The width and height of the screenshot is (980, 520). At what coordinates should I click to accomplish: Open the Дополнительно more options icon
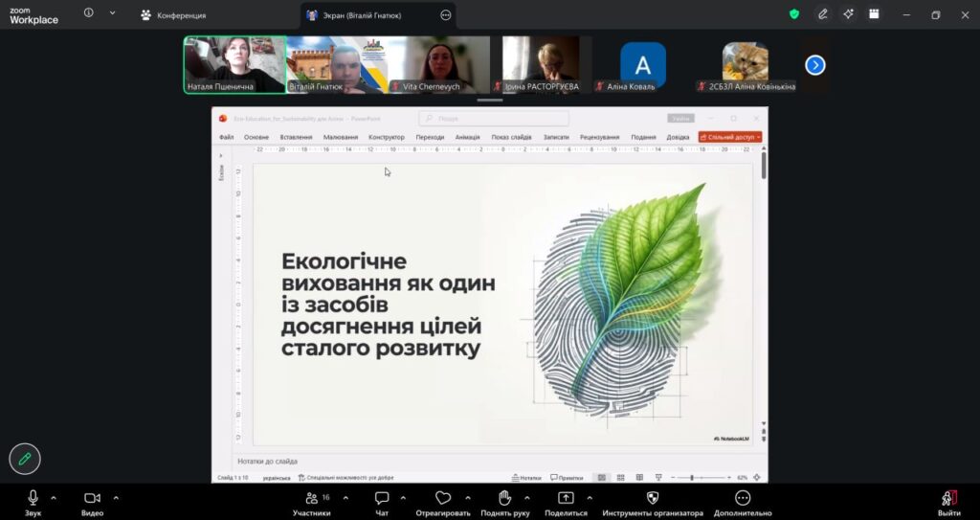[743, 498]
